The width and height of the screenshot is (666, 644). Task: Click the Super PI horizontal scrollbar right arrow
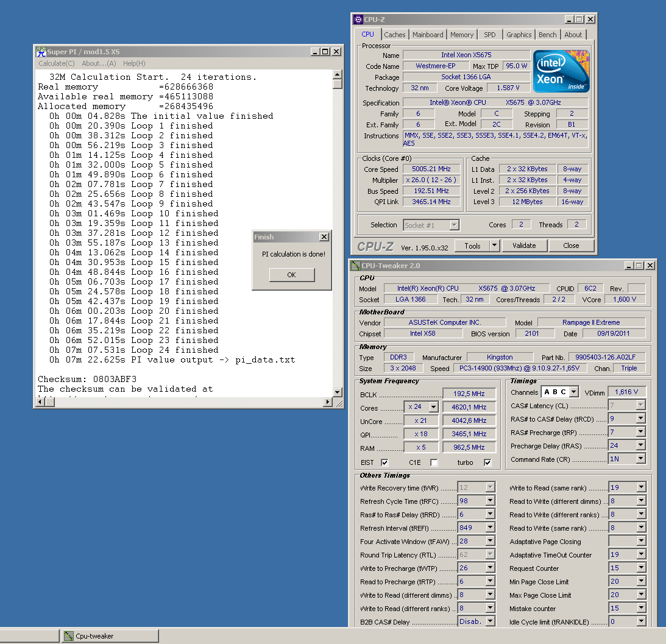click(x=327, y=402)
